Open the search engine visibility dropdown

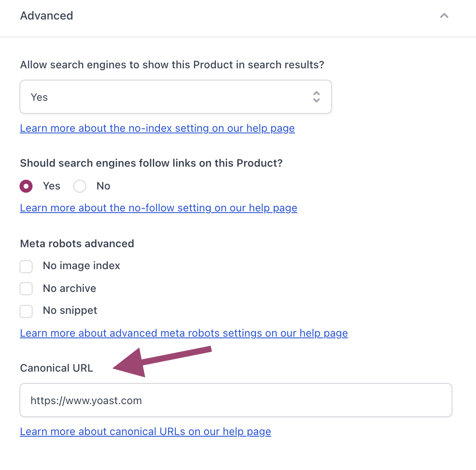click(175, 97)
